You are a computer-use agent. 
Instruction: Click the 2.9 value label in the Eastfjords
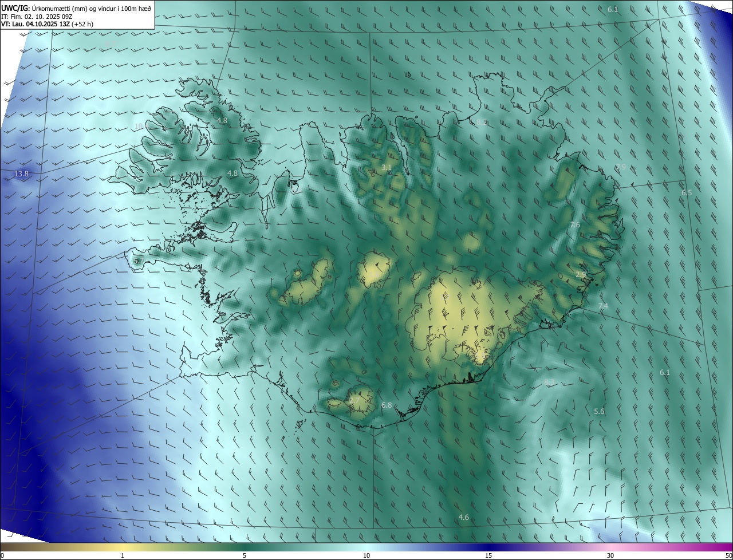pyautogui.click(x=581, y=275)
